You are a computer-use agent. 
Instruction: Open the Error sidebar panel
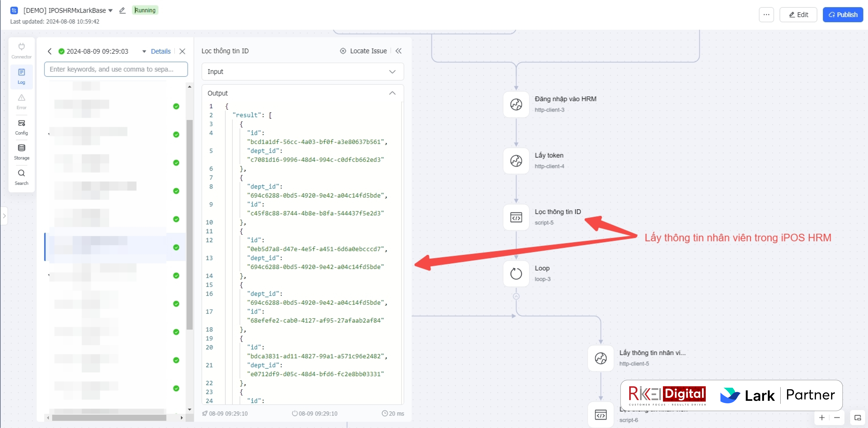tap(21, 101)
